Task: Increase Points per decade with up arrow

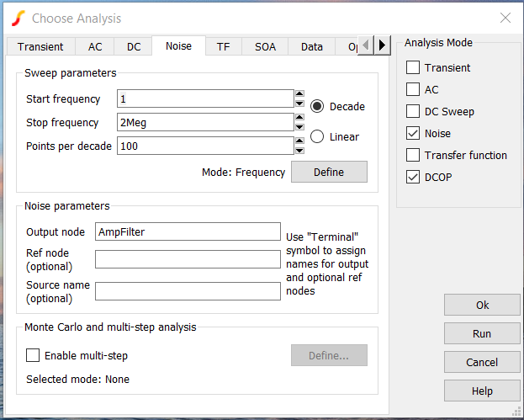Action: tap(299, 141)
